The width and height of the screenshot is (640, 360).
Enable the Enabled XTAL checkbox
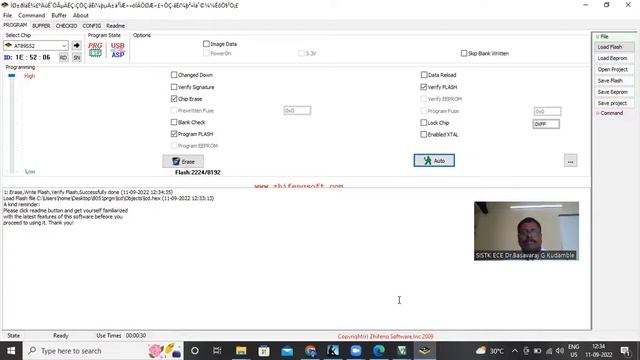[424, 134]
